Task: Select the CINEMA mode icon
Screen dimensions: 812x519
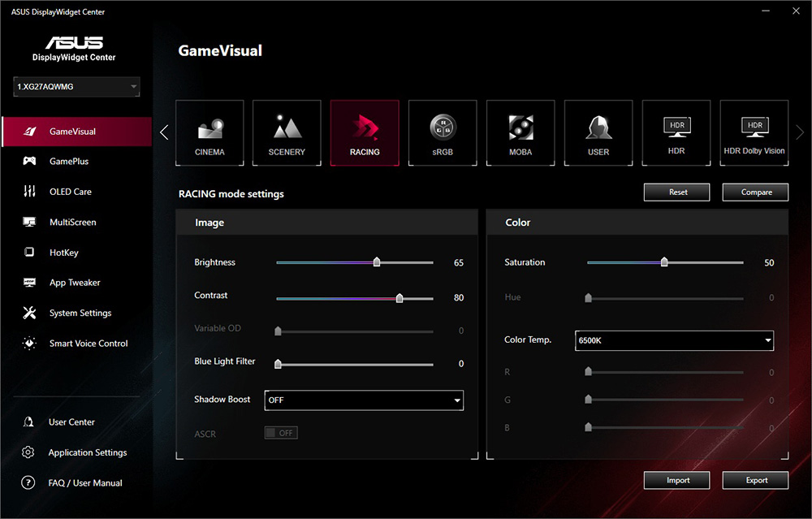Action: [x=209, y=133]
